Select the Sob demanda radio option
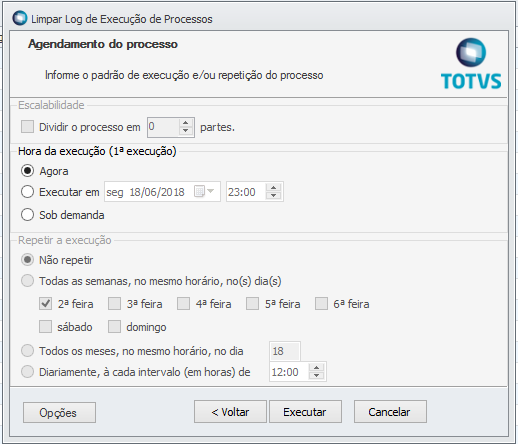Viewport: 518px width, 444px height. point(27,215)
